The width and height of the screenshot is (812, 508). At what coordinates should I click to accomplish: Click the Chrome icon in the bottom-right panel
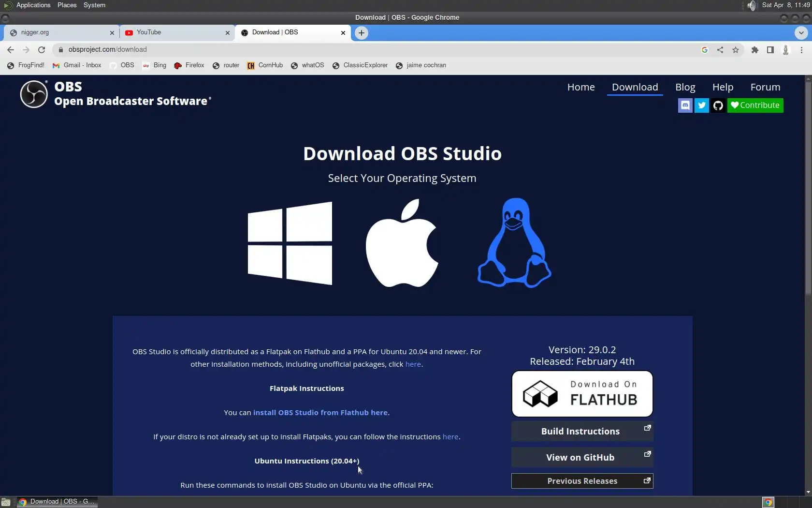tap(768, 502)
